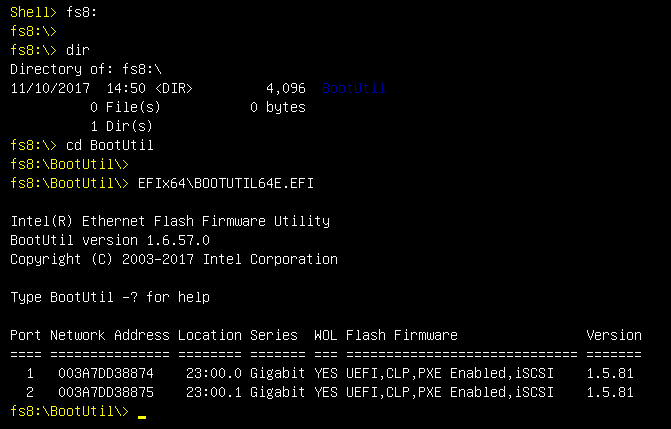This screenshot has width=671, height=429.
Task: Click the 'Type BootUtil -? for help' line
Action: [110, 297]
